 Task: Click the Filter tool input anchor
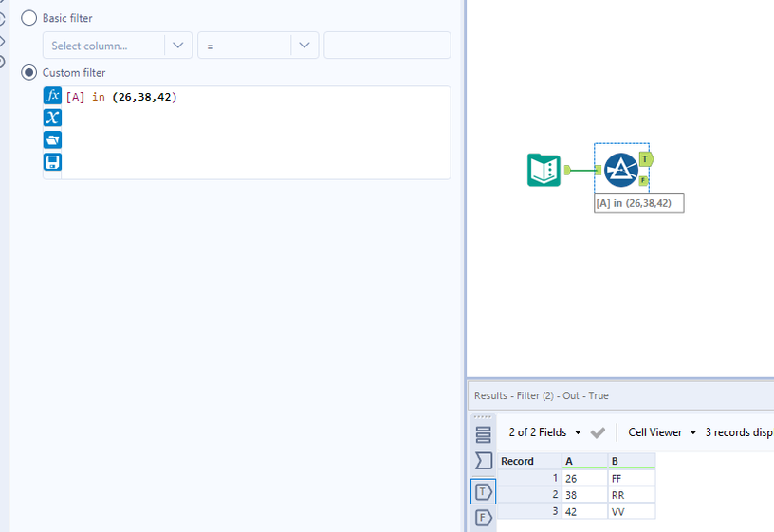coord(599,171)
